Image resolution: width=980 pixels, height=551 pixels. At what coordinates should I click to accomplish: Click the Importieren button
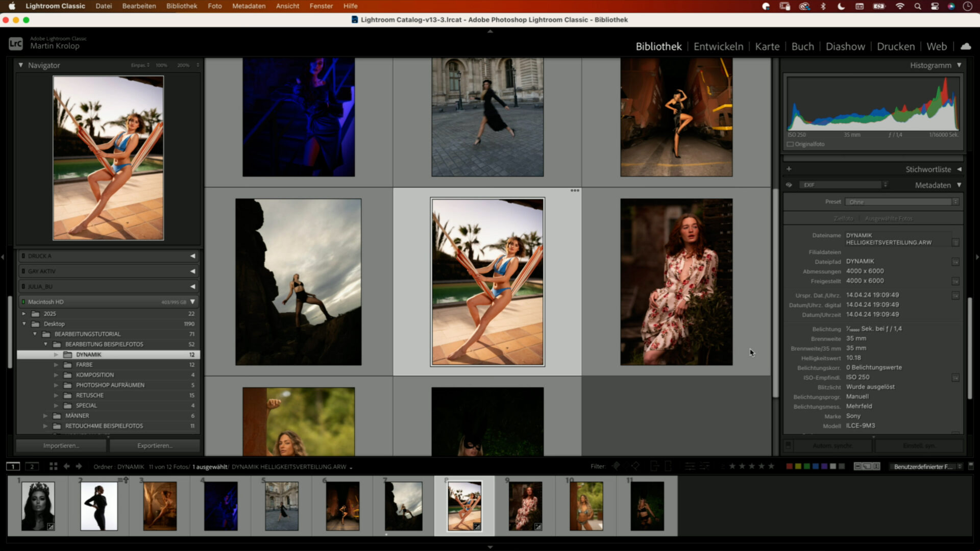click(61, 445)
